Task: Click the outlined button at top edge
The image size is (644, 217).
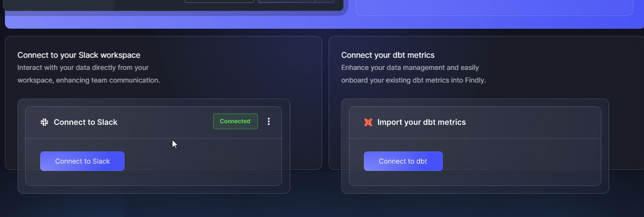Action: (219, 1)
